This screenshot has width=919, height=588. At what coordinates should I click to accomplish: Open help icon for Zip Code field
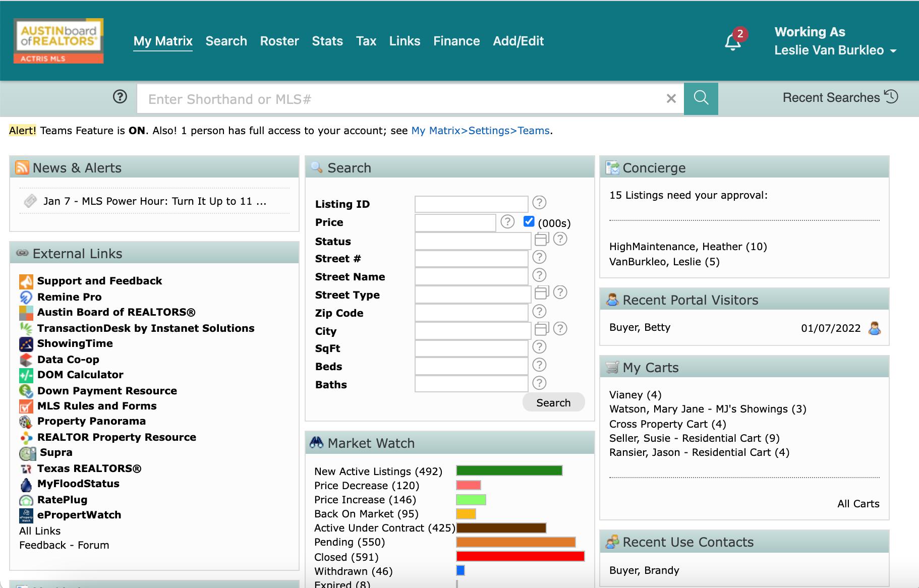(539, 312)
